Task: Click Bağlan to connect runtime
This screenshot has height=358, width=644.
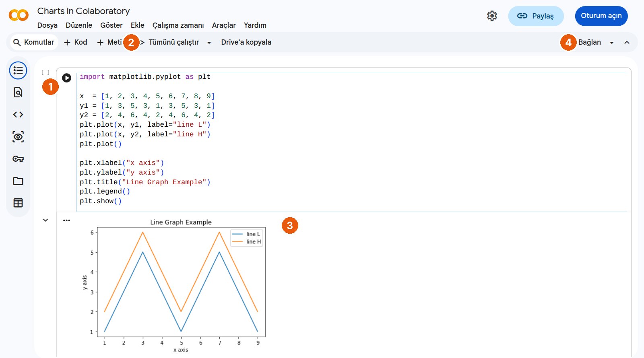Action: pos(589,42)
